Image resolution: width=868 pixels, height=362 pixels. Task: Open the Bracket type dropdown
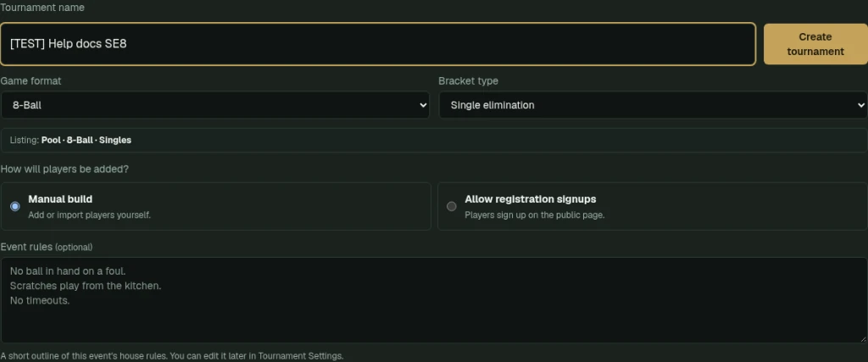pyautogui.click(x=653, y=104)
